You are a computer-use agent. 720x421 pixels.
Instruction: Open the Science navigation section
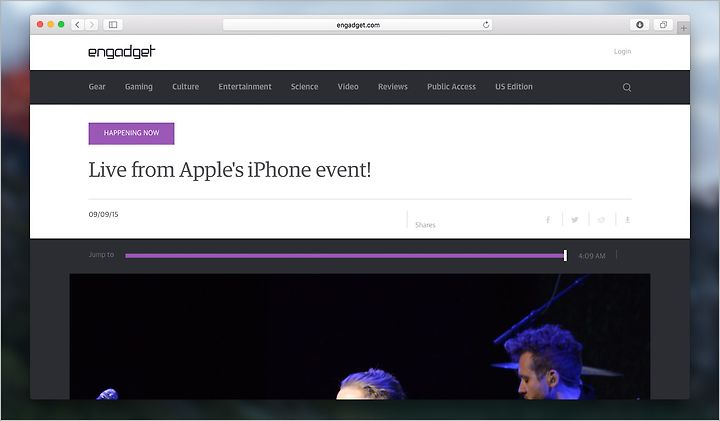(304, 87)
